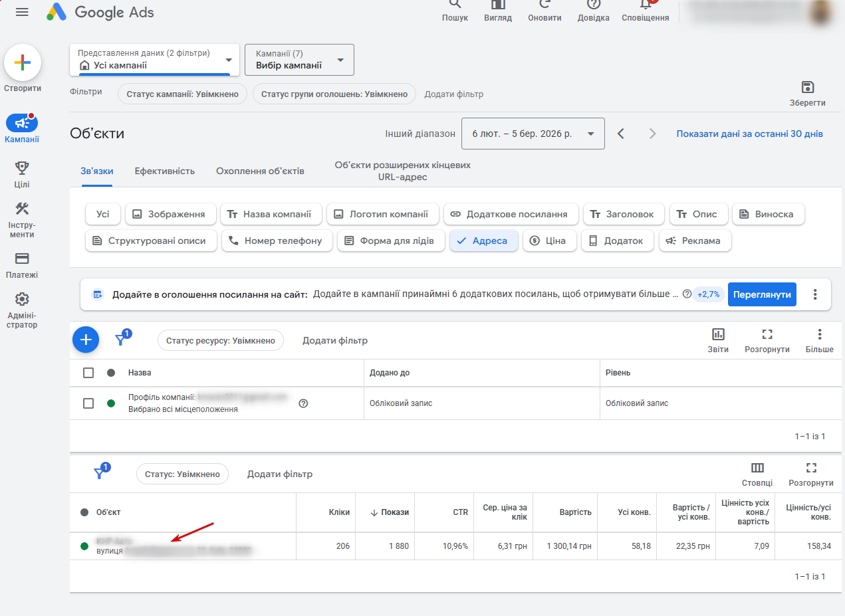This screenshot has width=845, height=616.
Task: Tick the Профіль компанії row checkbox
Action: (x=88, y=403)
